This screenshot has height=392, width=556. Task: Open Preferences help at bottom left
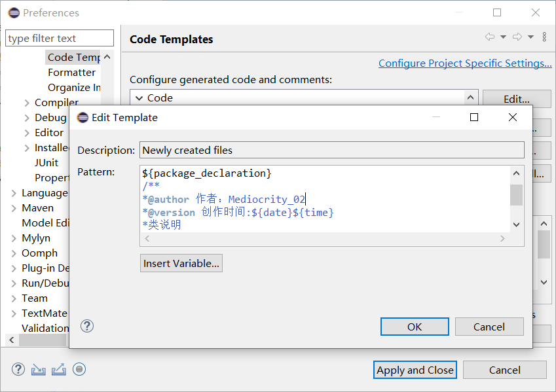click(x=18, y=370)
